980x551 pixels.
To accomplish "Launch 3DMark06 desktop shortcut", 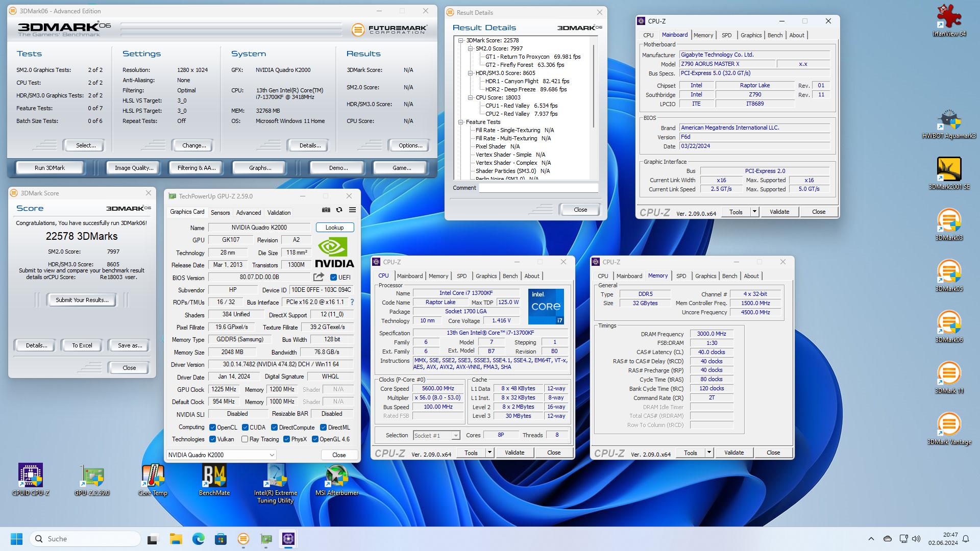I will pos(949,327).
